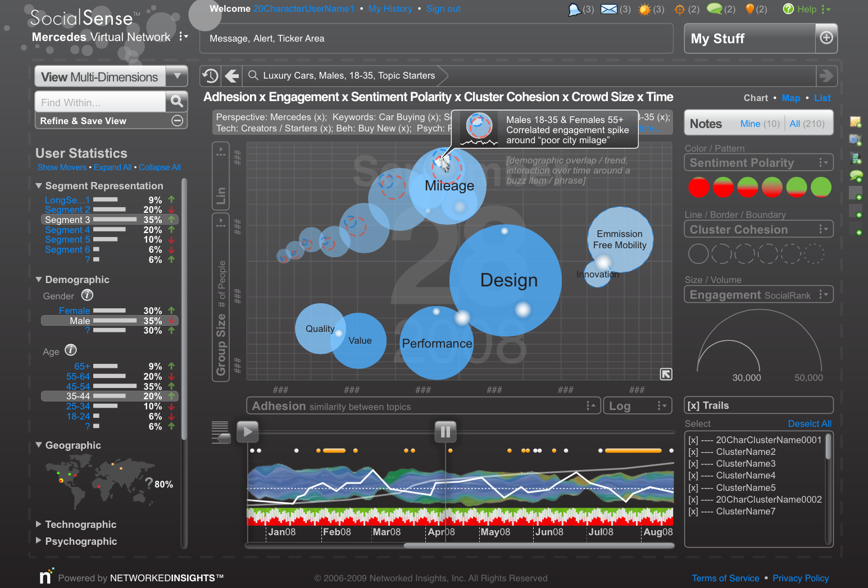The width and height of the screenshot is (868, 588).
Task: Click the history clock icon in breadcrumb bar
Action: click(x=211, y=76)
